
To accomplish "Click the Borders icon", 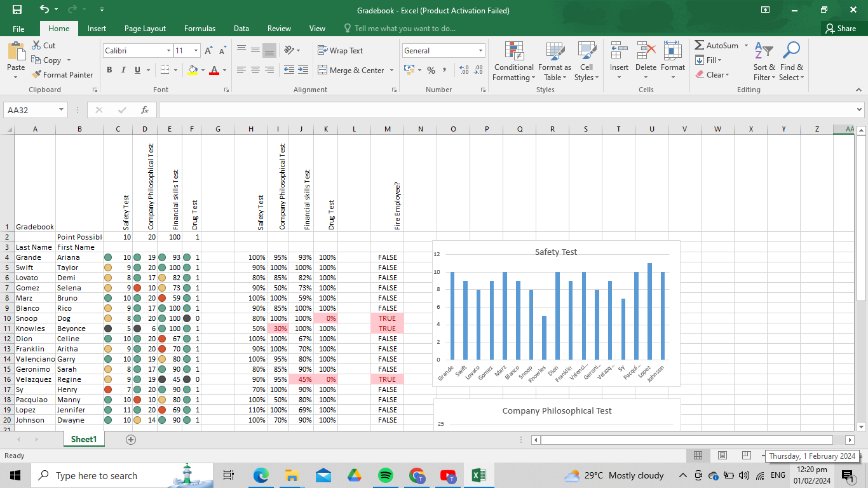I will pyautogui.click(x=165, y=70).
